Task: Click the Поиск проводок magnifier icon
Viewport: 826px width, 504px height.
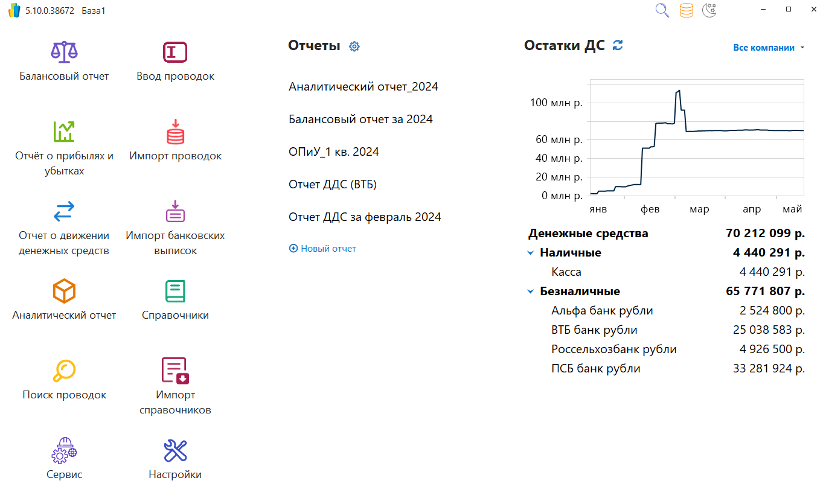Action: tap(64, 371)
